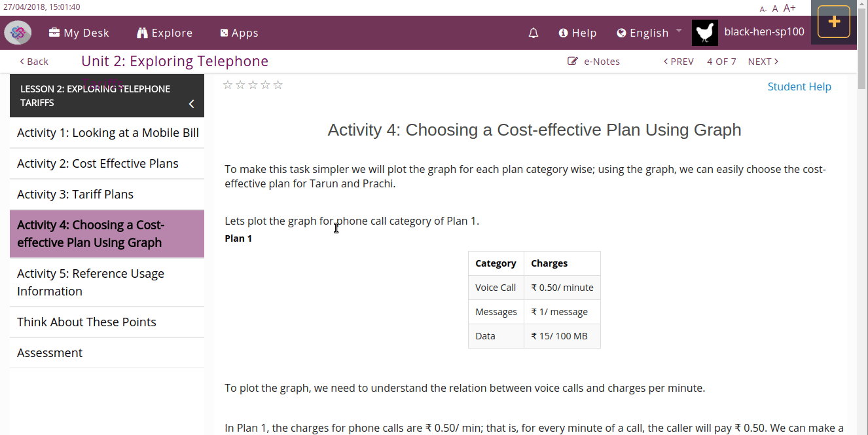
Task: Collapse the Lesson 2 sidebar chevron
Action: pos(191,104)
